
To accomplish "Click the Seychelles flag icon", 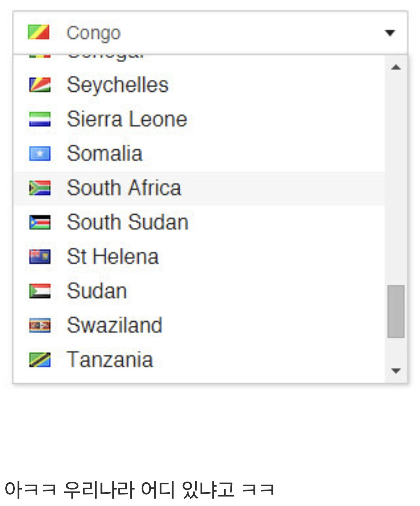I will (x=39, y=85).
